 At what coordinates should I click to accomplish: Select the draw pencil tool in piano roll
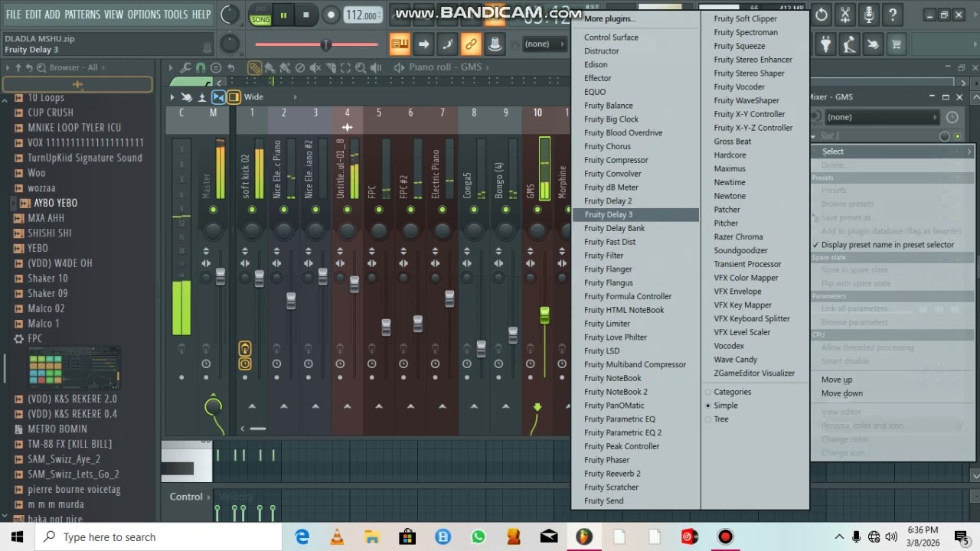[254, 67]
